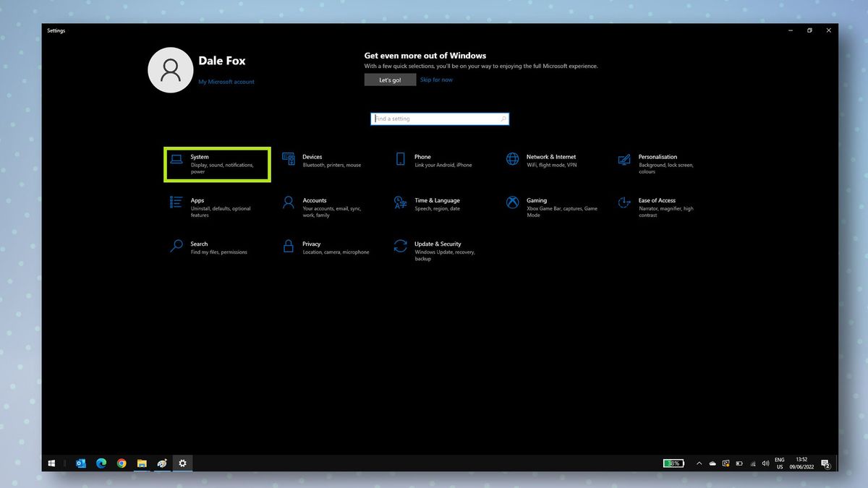Open the Windows Start menu
The height and width of the screenshot is (488, 868).
pos(51,463)
